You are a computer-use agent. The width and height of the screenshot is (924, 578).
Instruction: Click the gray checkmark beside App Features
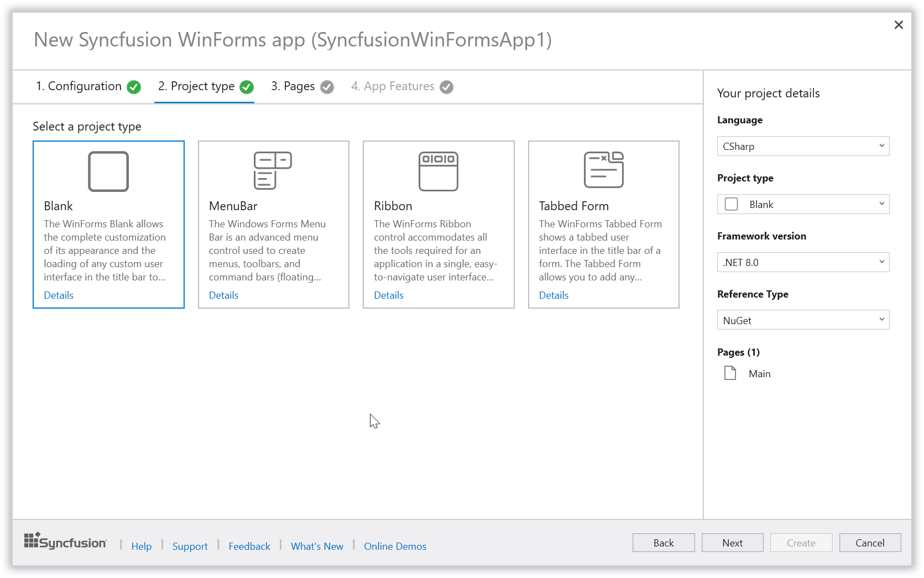point(447,87)
